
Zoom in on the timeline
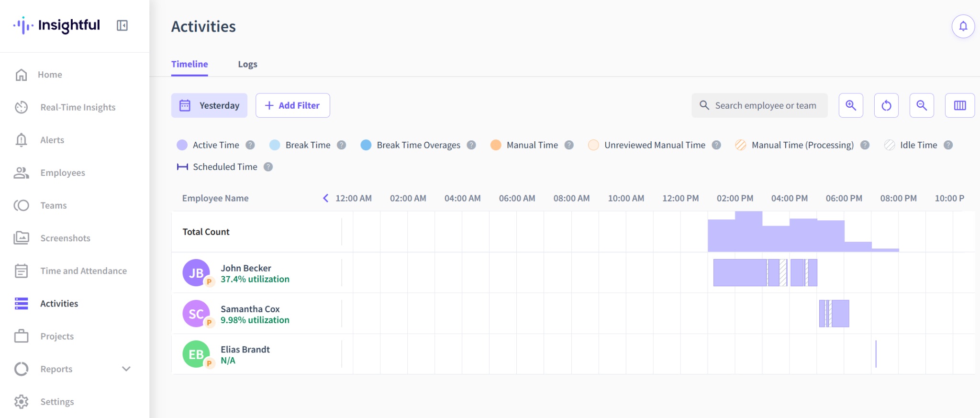(x=851, y=105)
